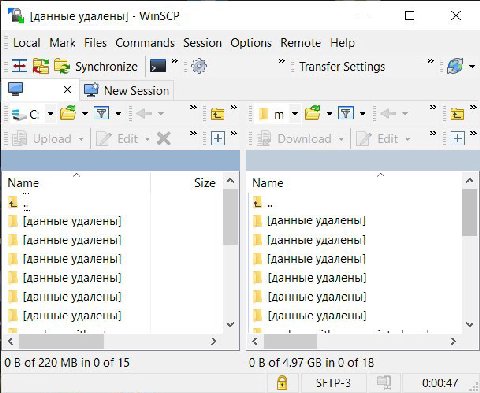Image resolution: width=480 pixels, height=393 pixels.
Task: Open Preferences gear icon
Action: tap(199, 66)
